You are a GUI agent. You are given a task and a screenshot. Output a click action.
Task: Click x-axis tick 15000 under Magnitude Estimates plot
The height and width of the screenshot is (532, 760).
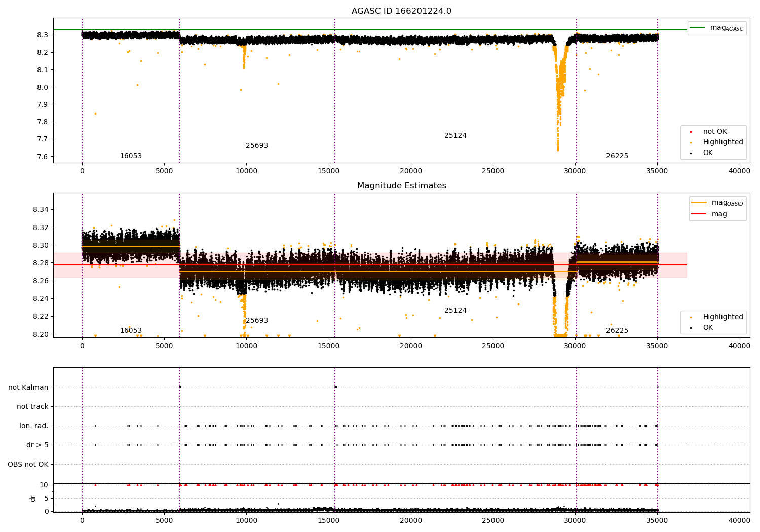tap(329, 346)
